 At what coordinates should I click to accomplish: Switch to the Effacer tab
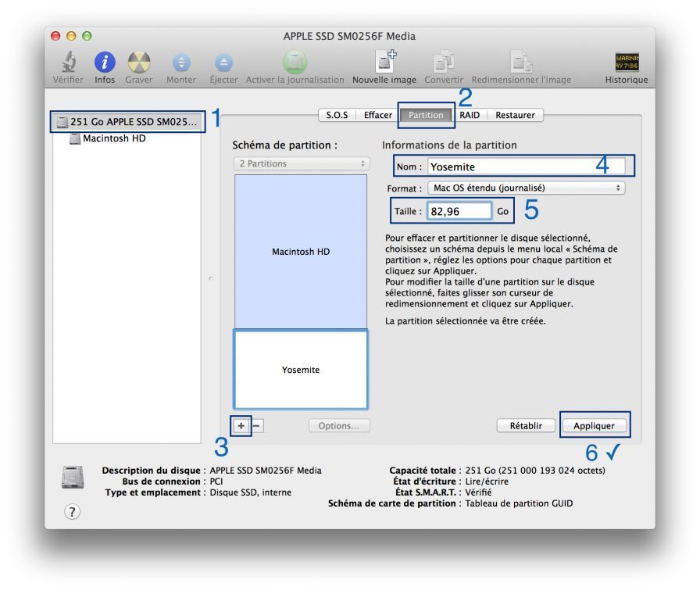[377, 115]
